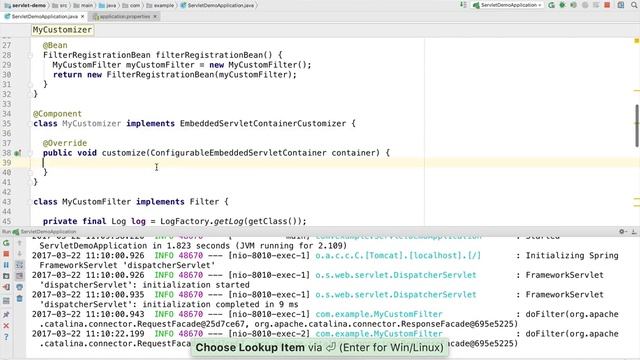Viewport: 640px width, 360px height.
Task: Open the Run panel settings gear
Action: click(x=622, y=231)
